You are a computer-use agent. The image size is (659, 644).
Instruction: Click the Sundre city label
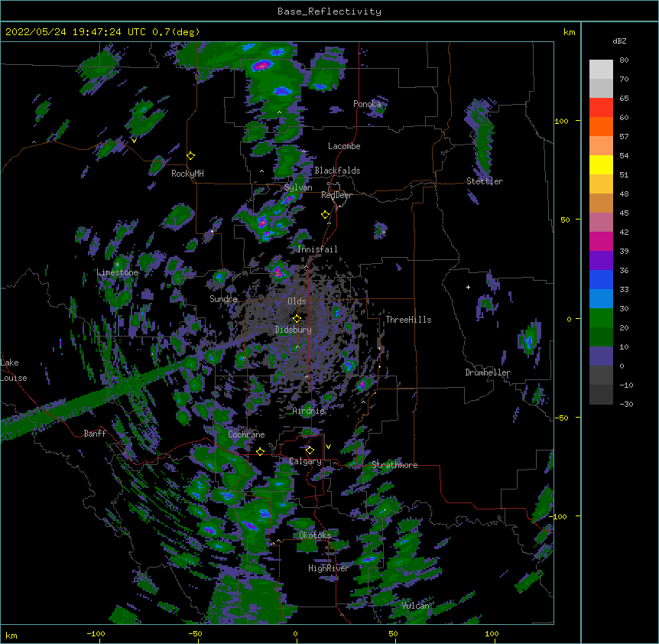tap(223, 299)
